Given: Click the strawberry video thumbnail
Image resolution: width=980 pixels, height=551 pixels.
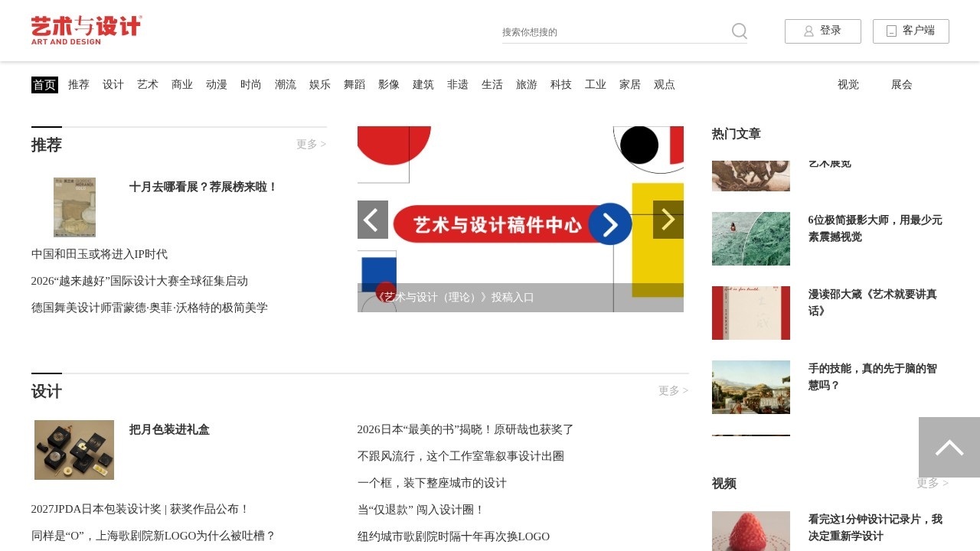Looking at the screenshot, I should click(751, 531).
